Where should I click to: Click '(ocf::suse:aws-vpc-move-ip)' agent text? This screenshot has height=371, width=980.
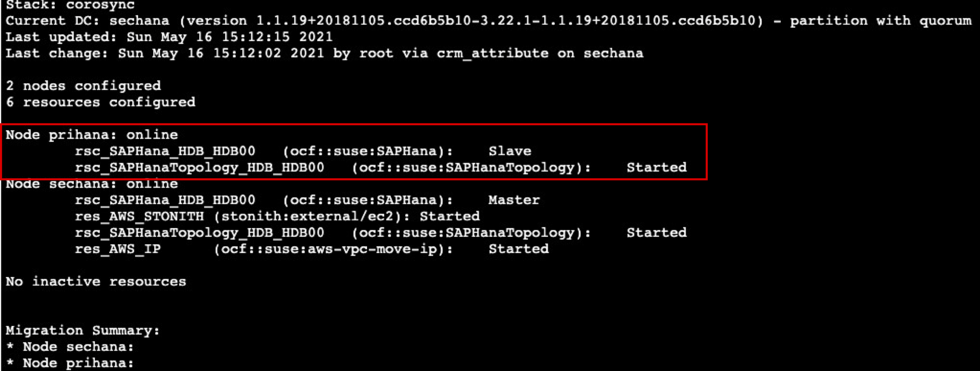333,249
